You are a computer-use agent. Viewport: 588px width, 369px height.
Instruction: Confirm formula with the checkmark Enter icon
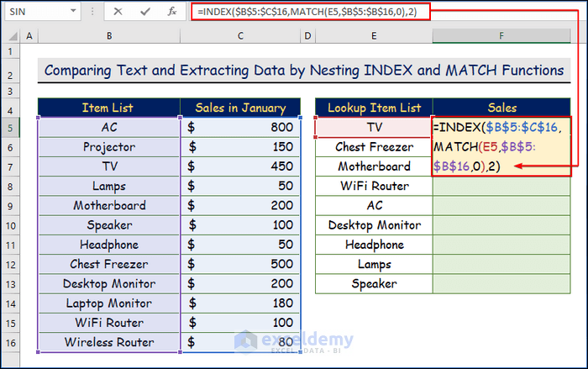(x=144, y=12)
